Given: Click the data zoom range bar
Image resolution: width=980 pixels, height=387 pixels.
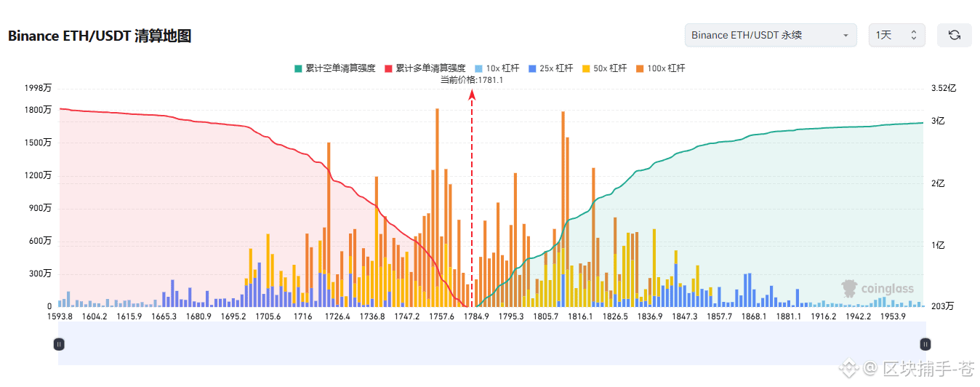Looking at the screenshot, I should point(492,343).
